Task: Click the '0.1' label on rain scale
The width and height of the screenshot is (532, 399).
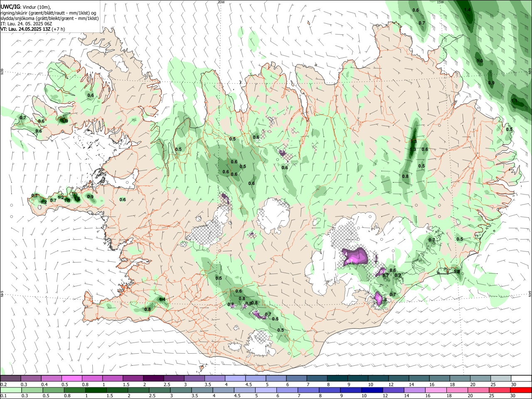Action: [3, 396]
